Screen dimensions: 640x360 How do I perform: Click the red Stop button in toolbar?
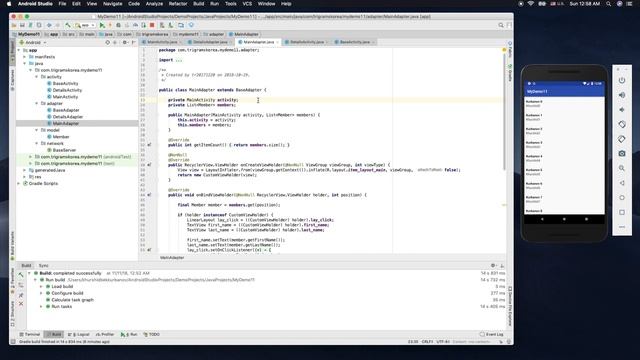[x=152, y=25]
